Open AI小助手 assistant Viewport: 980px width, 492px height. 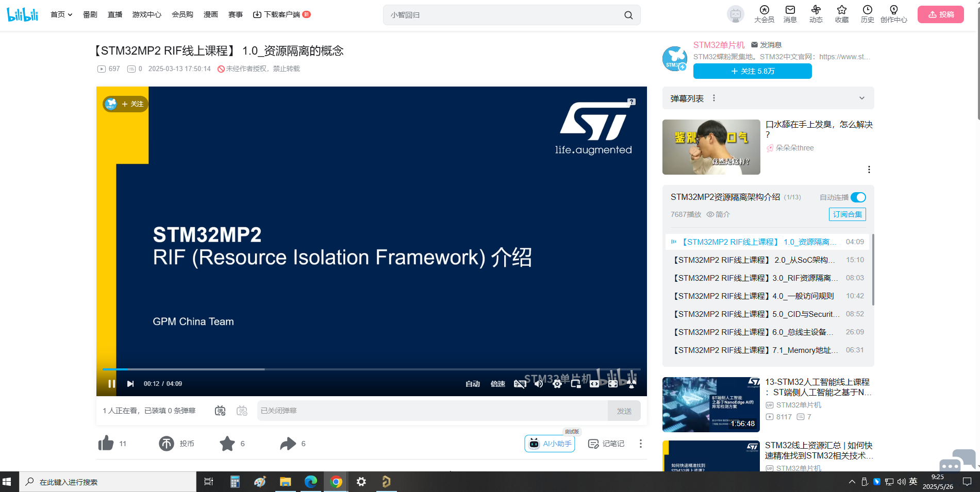(550, 444)
